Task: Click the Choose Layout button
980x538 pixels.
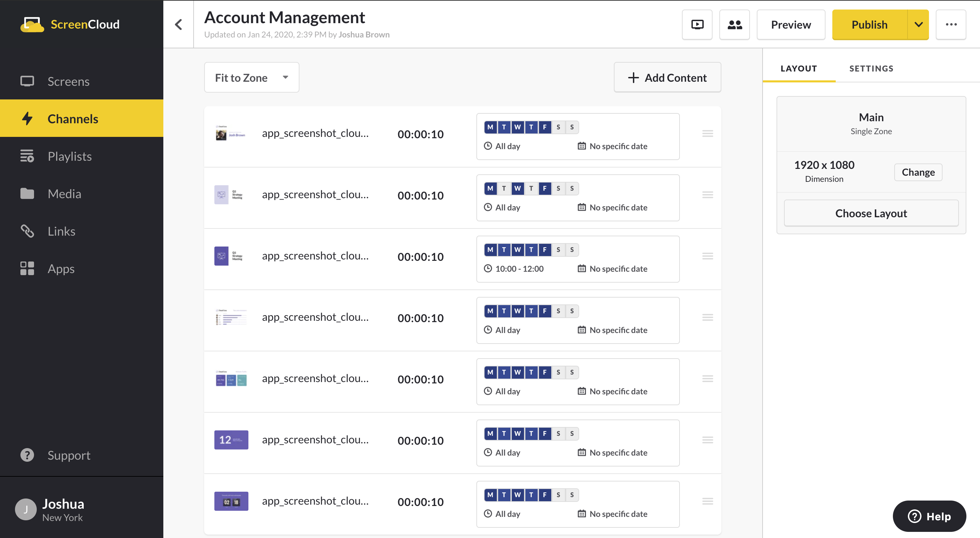Action: 871,213
